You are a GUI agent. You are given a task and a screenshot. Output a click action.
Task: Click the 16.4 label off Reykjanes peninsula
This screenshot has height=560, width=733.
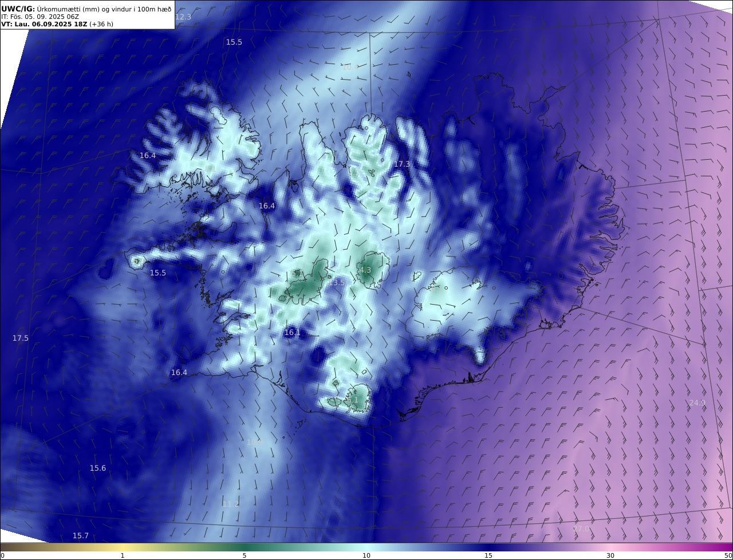(179, 373)
